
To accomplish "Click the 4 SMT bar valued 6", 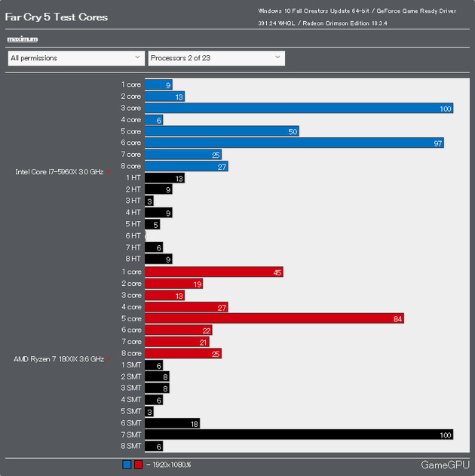I will tap(154, 400).
